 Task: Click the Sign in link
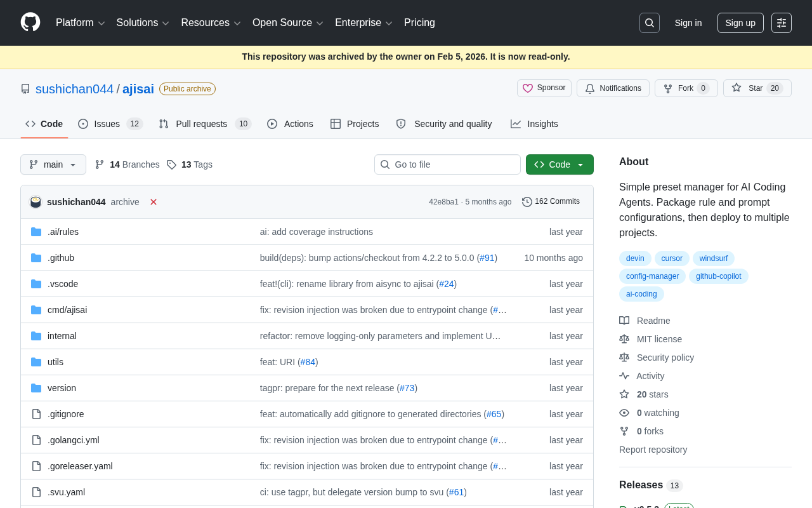pos(688,23)
